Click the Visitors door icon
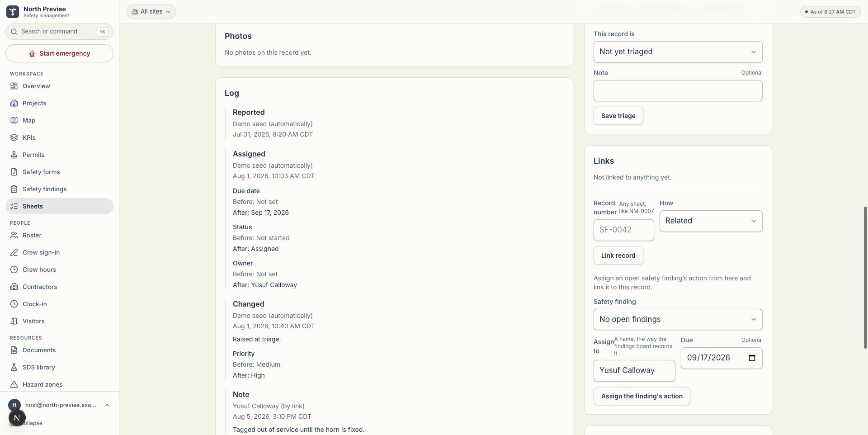Screen dimensions: 868x435 14,321
